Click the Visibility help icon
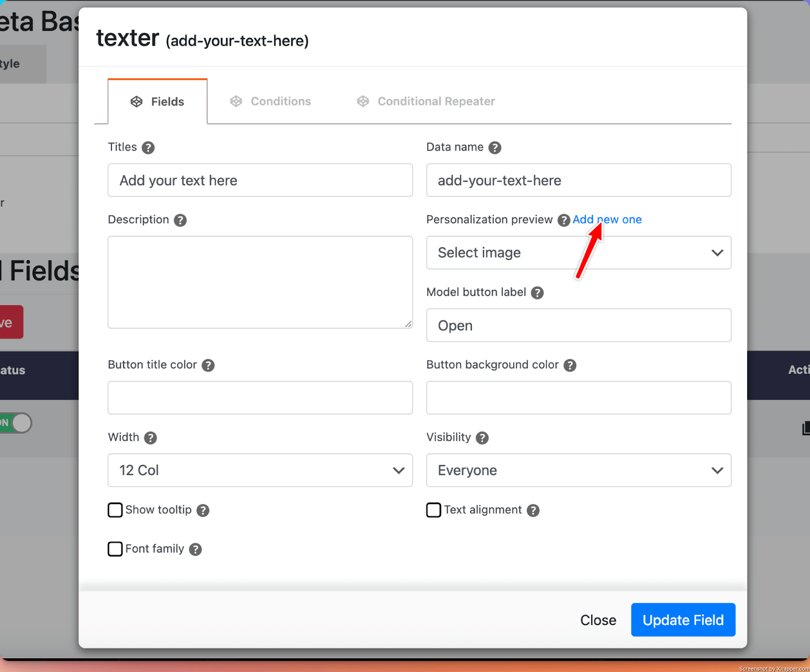810x672 pixels. click(x=482, y=438)
